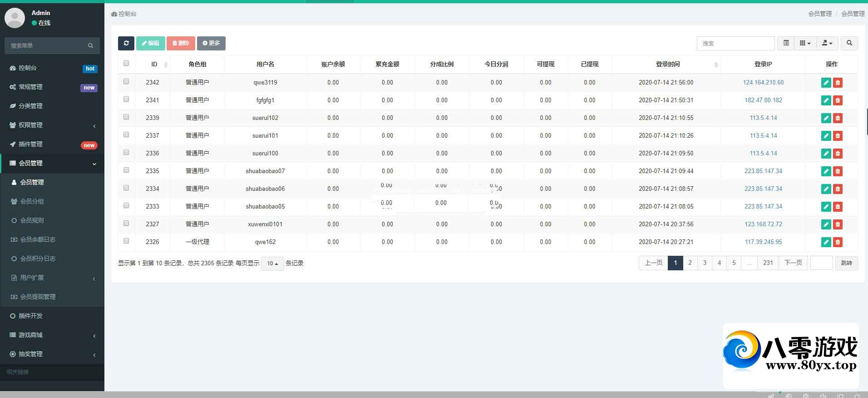The width and height of the screenshot is (868, 398).
Task: Check the row with ID 2341
Action: (126, 99)
